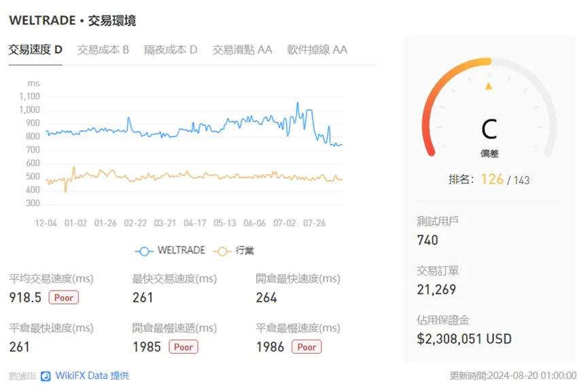This screenshot has width=588, height=385.
Task: Click the 平均交易速度(ms) label
Action: click(x=52, y=278)
